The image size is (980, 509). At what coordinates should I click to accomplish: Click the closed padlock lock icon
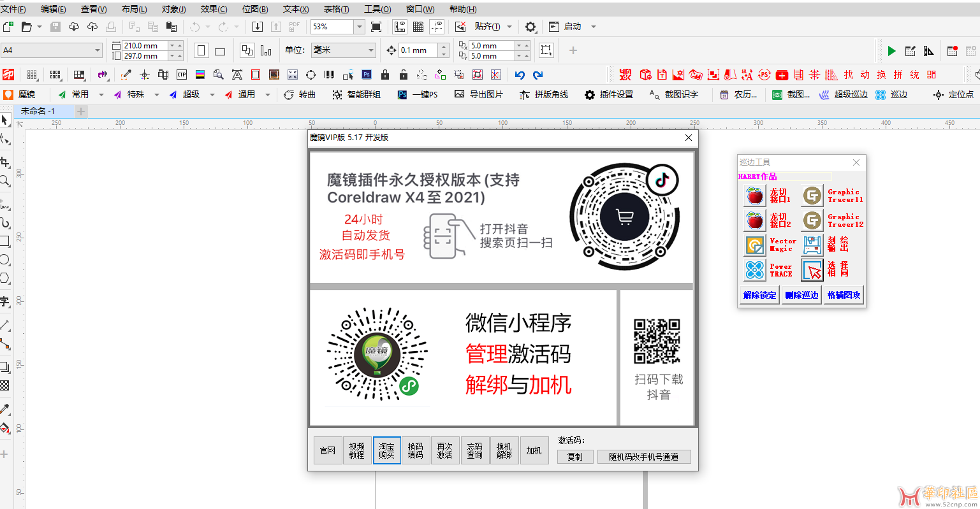(x=385, y=75)
